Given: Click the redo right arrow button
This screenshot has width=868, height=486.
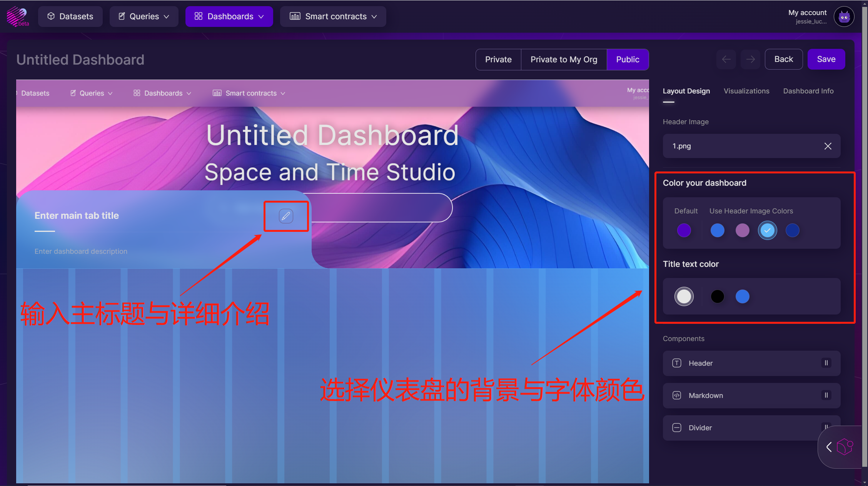Looking at the screenshot, I should click(x=750, y=59).
